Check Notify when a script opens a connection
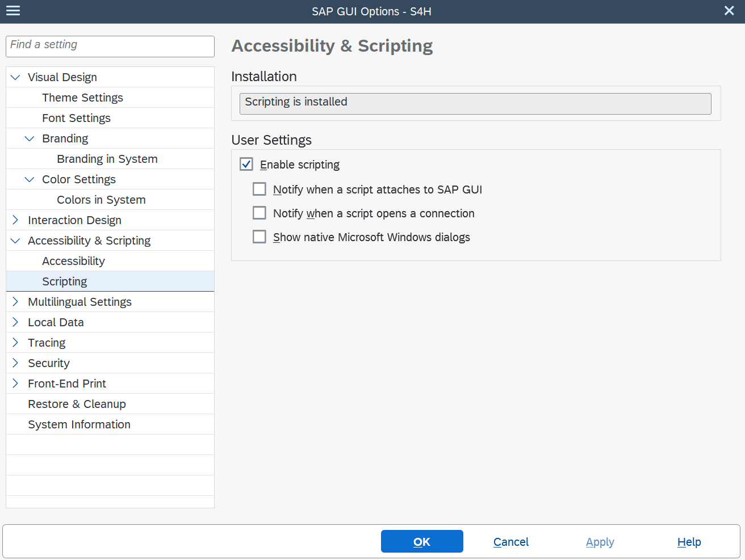The height and width of the screenshot is (560, 745). click(260, 213)
